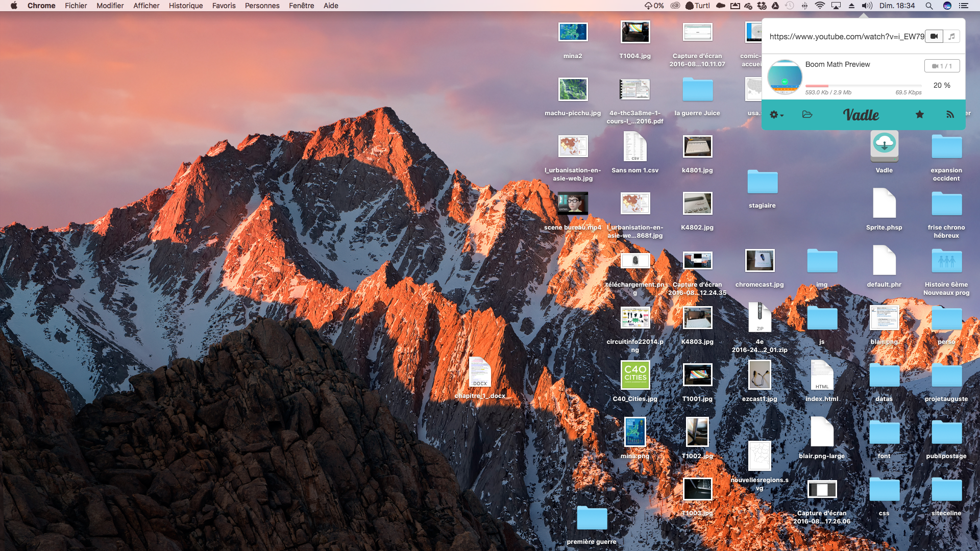The width and height of the screenshot is (980, 551).
Task: Select the circuitinfo22014.png file
Action: pos(635,317)
